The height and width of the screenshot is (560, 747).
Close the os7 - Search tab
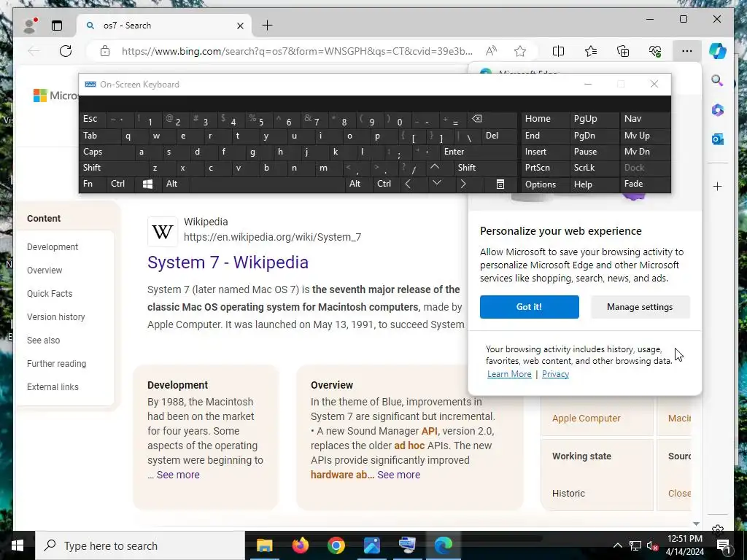(241, 26)
